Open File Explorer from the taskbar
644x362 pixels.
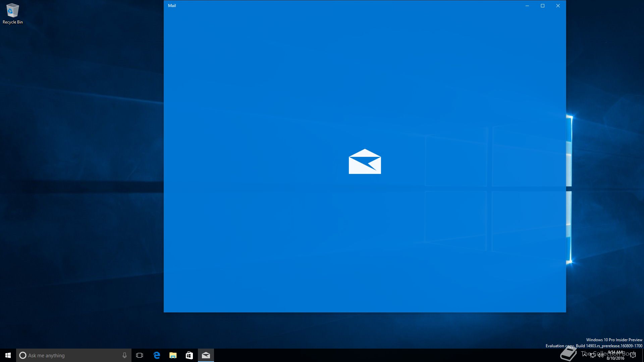[173, 355]
